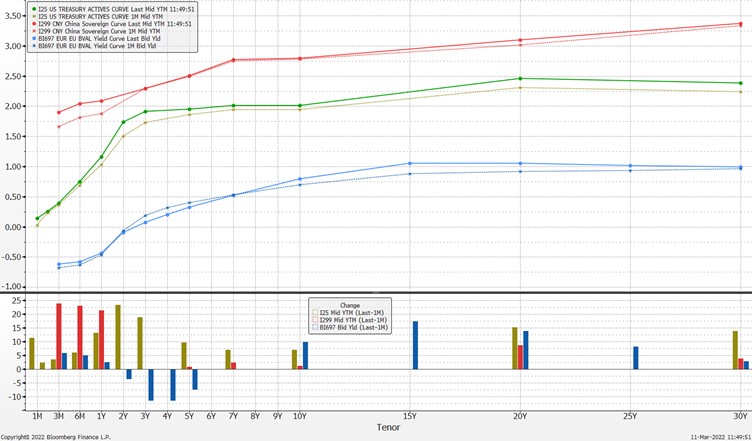The height and width of the screenshot is (441, 752).
Task: Select the 'BI697 Bid Yld (Last-1M)' label text
Action: pyautogui.click(x=353, y=327)
